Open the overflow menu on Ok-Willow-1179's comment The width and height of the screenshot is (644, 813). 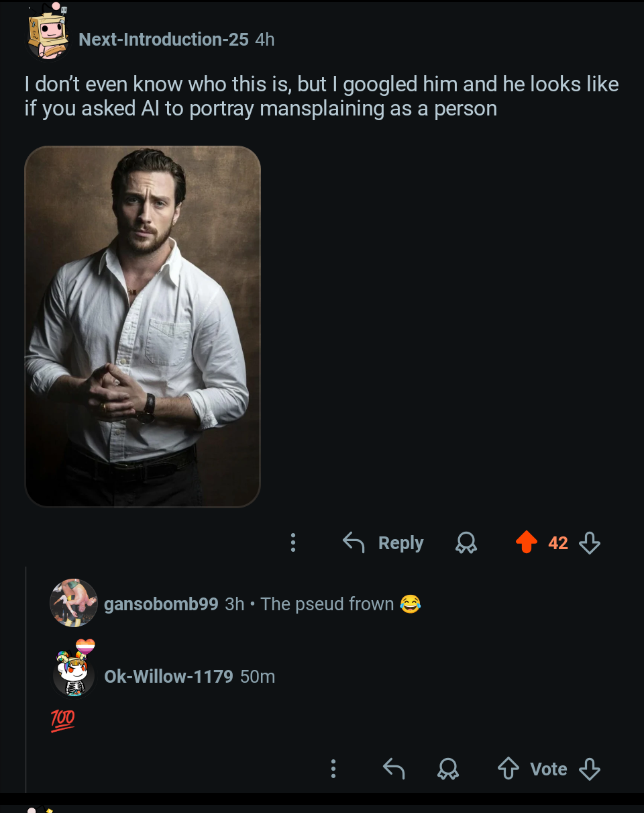[333, 769]
